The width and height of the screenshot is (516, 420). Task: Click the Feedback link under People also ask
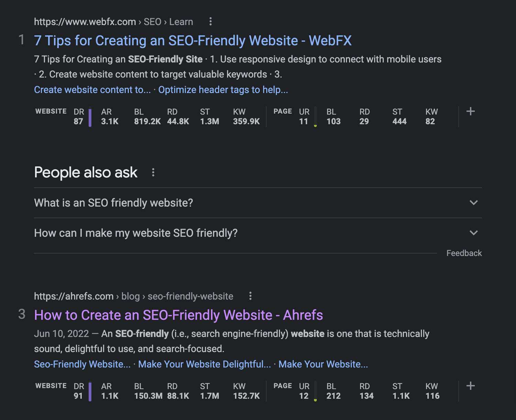464,253
